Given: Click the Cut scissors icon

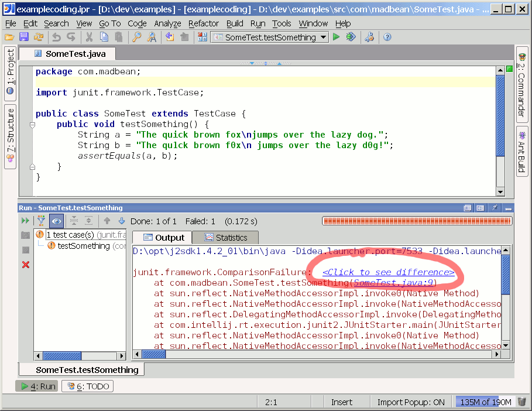Looking at the screenshot, I should coord(89,37).
